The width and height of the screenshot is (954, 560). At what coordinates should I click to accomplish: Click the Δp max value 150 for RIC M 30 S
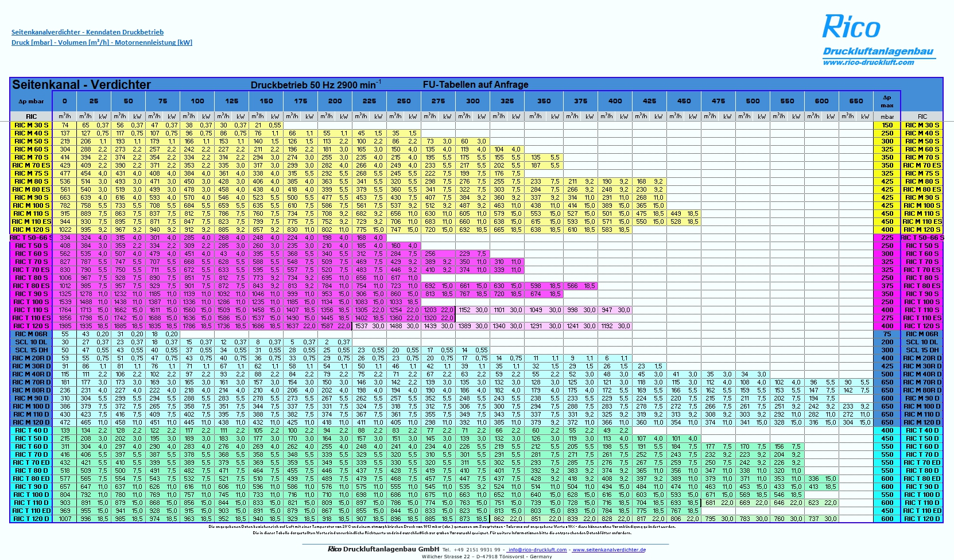pyautogui.click(x=887, y=125)
